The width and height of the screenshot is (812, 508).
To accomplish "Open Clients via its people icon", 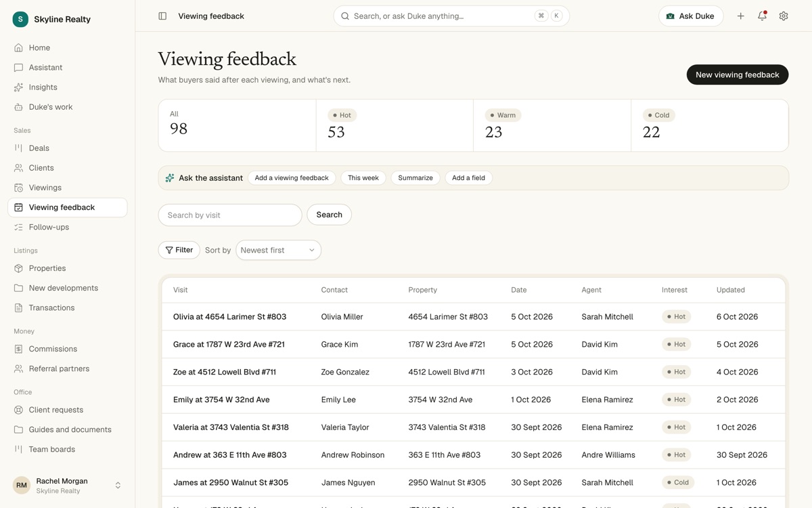I will tap(18, 168).
